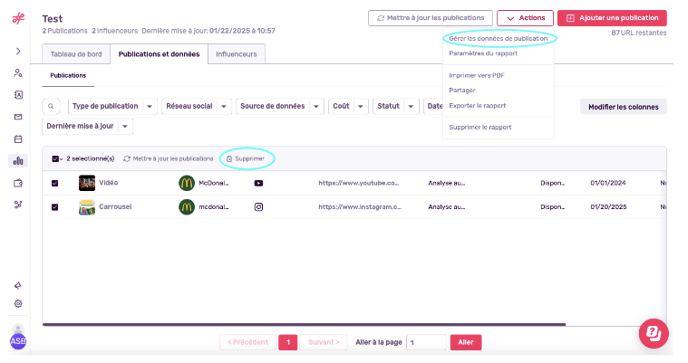Select page 1 pagination button

click(288, 342)
